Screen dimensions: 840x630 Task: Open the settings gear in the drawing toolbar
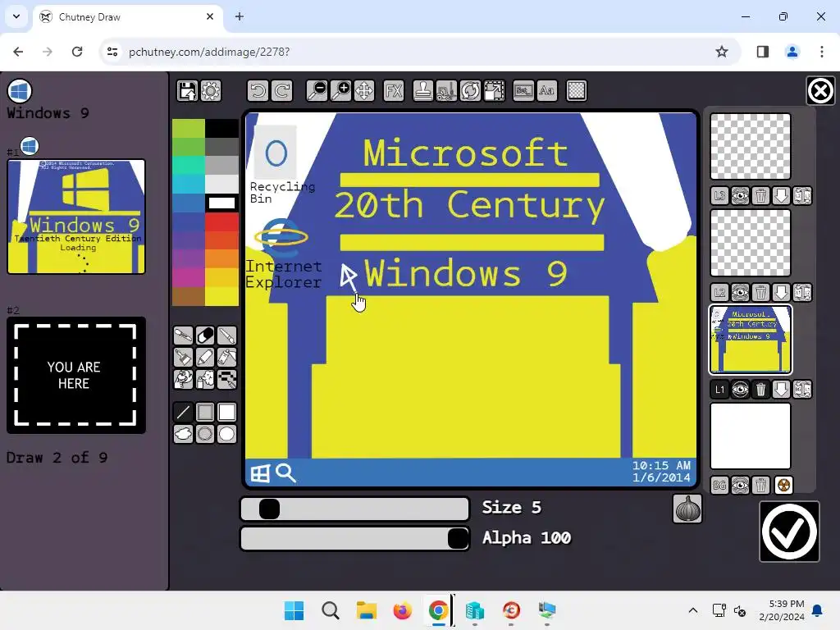click(x=211, y=90)
